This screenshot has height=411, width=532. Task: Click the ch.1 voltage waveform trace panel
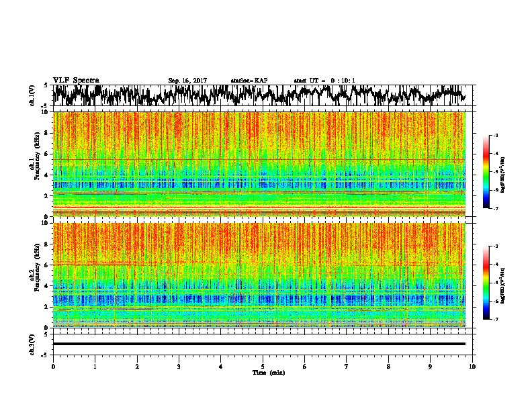click(263, 95)
